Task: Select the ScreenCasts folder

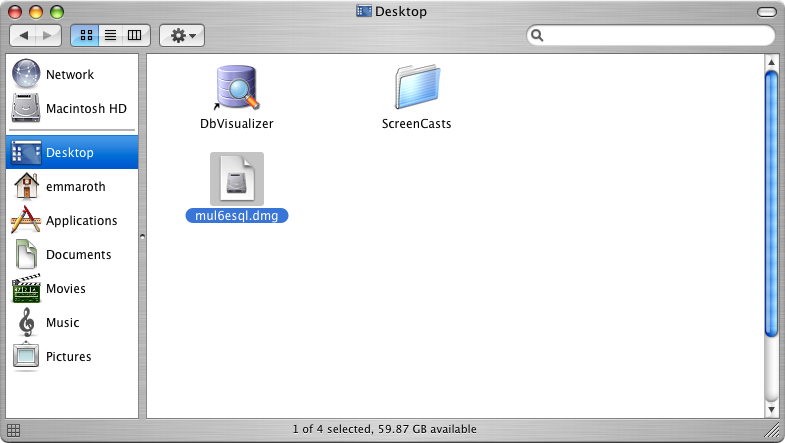Action: click(x=417, y=87)
